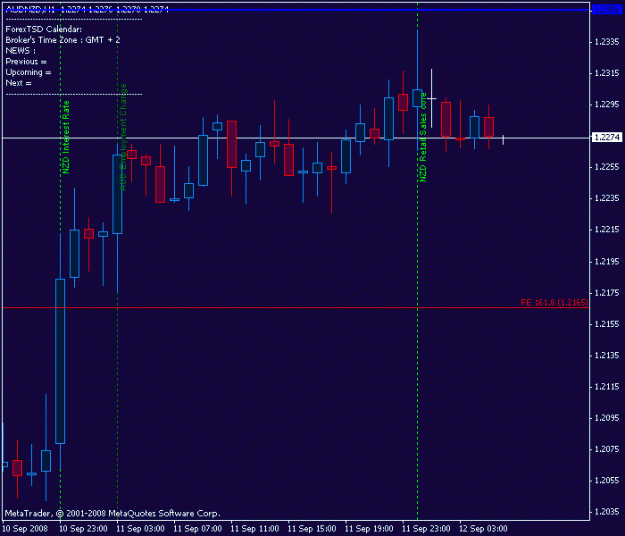Select the 'AUD Employment Change' event label
The width and height of the screenshot is (625, 536).
pyautogui.click(x=123, y=137)
